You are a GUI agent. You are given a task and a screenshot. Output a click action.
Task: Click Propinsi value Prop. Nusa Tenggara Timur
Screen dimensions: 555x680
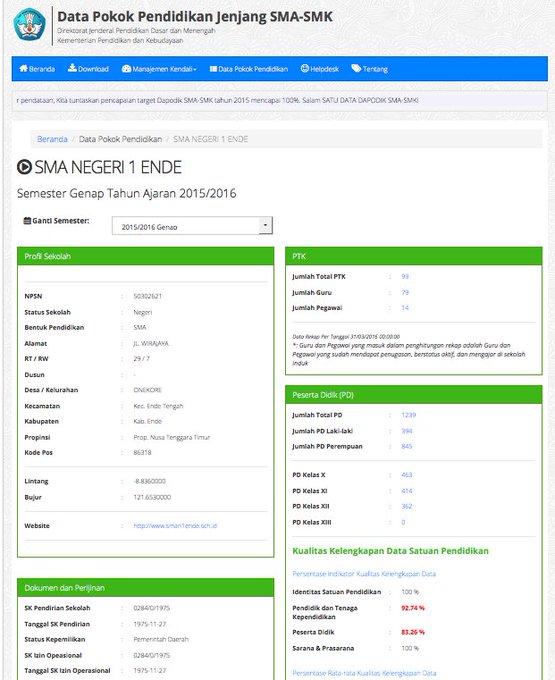click(172, 437)
